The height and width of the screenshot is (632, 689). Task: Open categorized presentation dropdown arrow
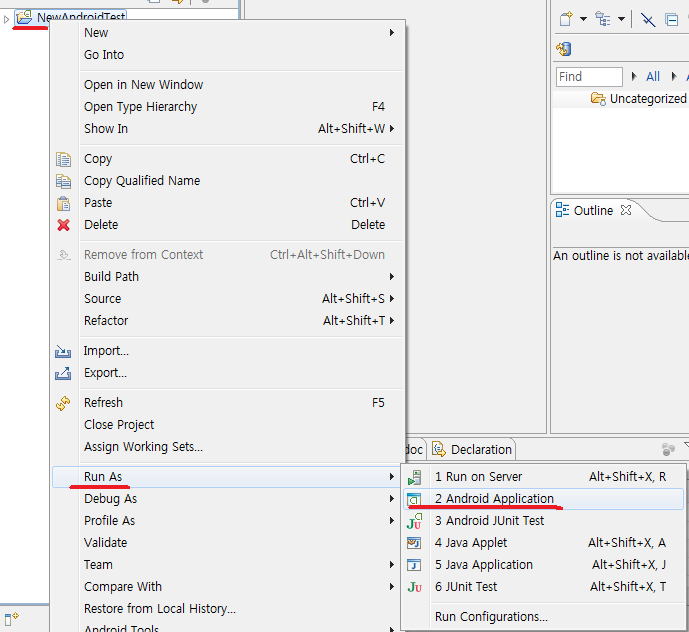tap(621, 19)
